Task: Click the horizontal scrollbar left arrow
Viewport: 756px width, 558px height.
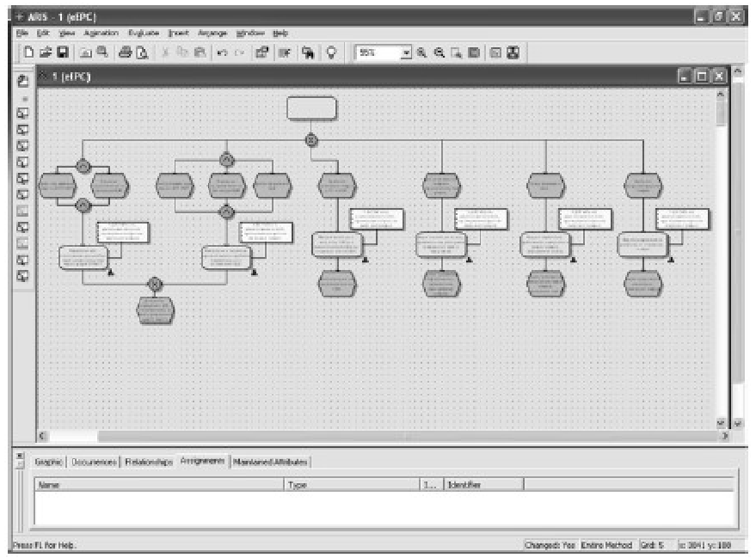Action: (x=42, y=436)
